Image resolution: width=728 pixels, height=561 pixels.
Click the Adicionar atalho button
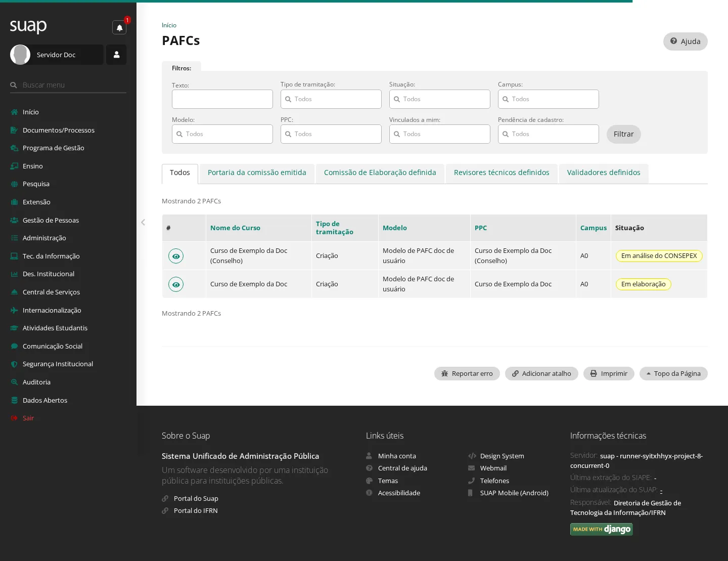pyautogui.click(x=541, y=373)
